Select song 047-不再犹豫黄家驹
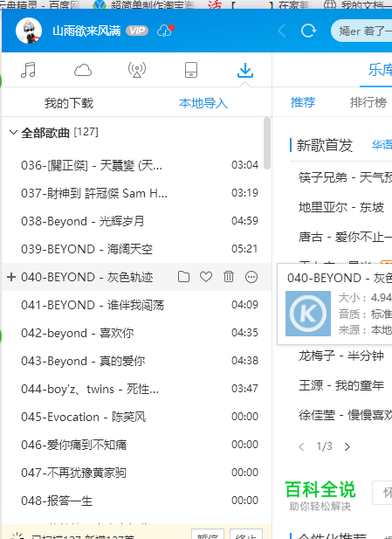 pos(137,473)
